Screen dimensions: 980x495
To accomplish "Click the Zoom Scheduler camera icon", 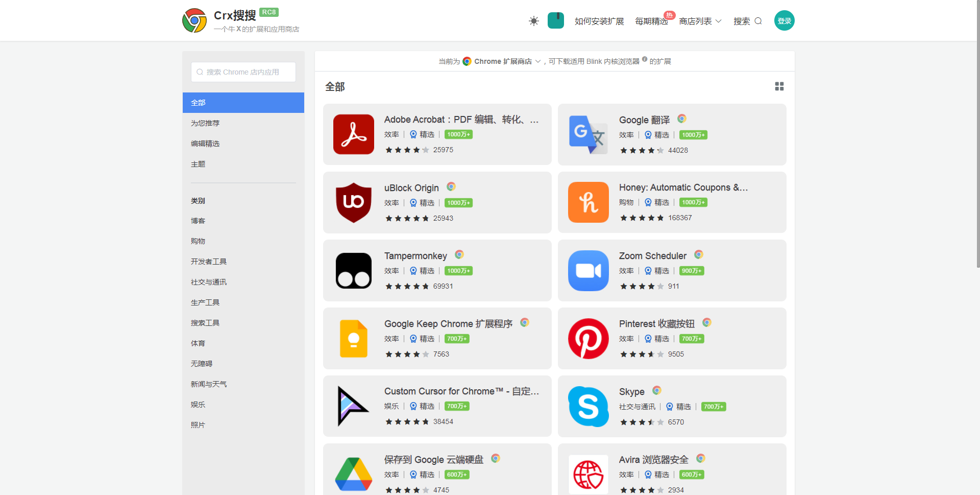I will pyautogui.click(x=589, y=271).
